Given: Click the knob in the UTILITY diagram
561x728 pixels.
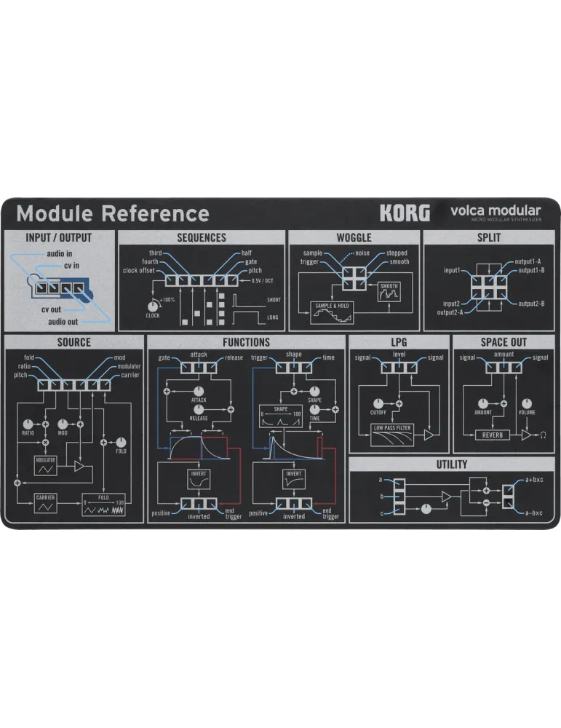Looking at the screenshot, I should pos(426,509).
